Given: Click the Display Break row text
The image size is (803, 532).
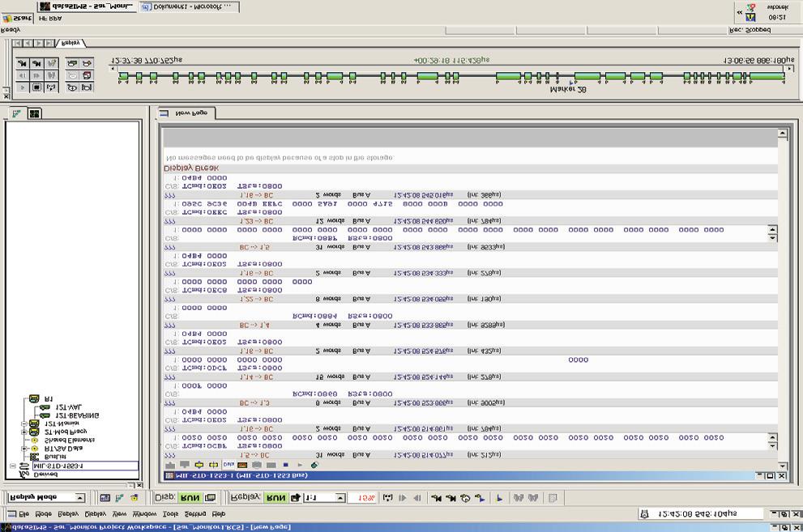Looking at the screenshot, I should tap(191, 168).
